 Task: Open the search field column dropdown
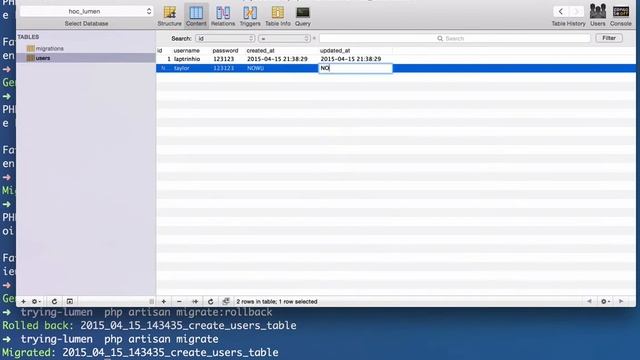pos(225,38)
